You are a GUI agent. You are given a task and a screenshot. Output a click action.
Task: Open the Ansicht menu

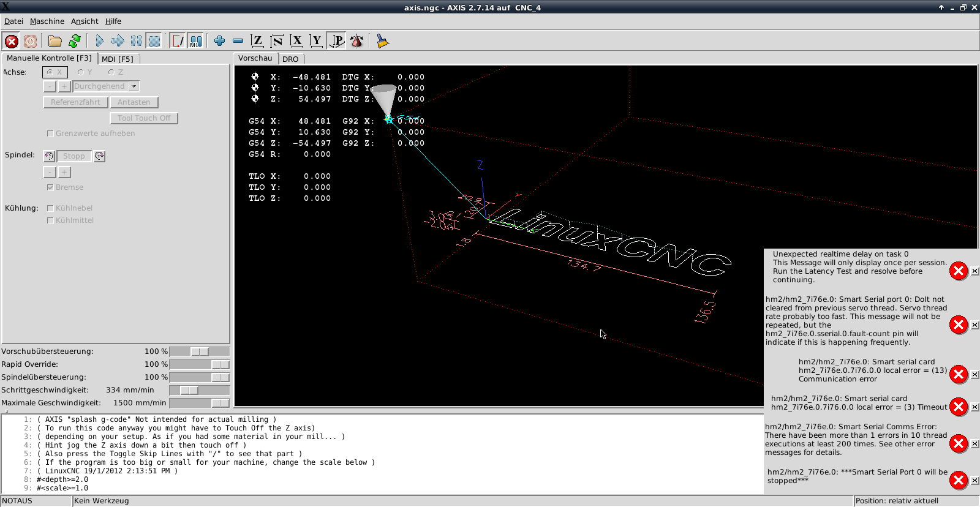pos(85,21)
